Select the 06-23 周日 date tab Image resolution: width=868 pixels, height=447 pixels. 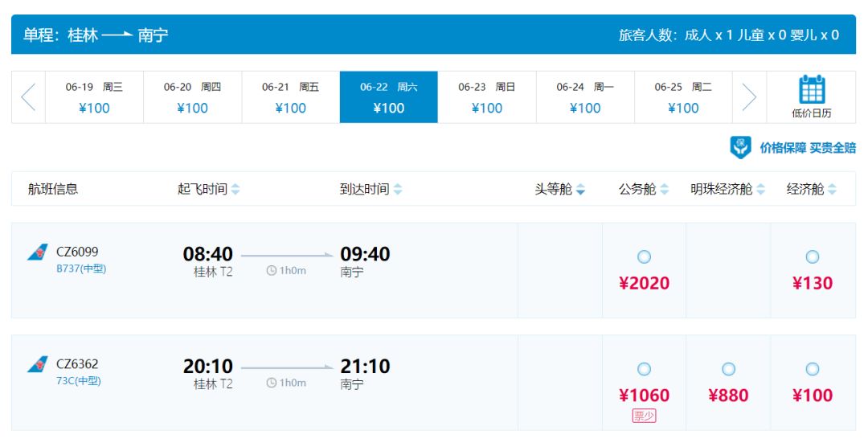(486, 97)
